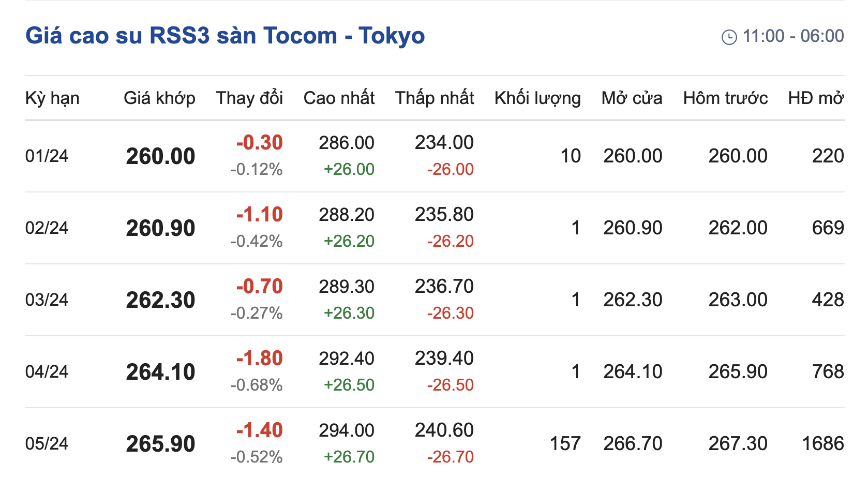Click the 03/24 contract term

coord(47,300)
